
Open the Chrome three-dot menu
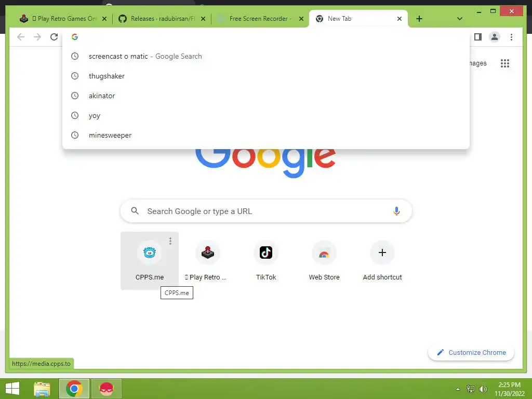[511, 37]
